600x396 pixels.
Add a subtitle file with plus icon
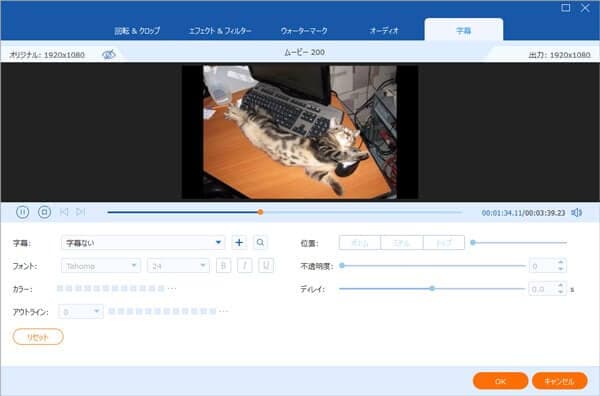(x=239, y=243)
